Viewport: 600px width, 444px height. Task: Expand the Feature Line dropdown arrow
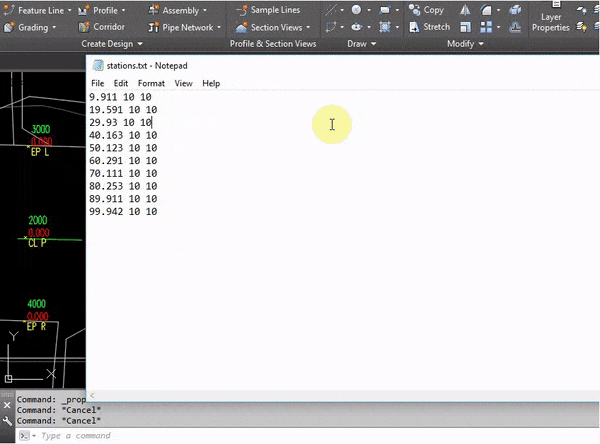(70, 10)
